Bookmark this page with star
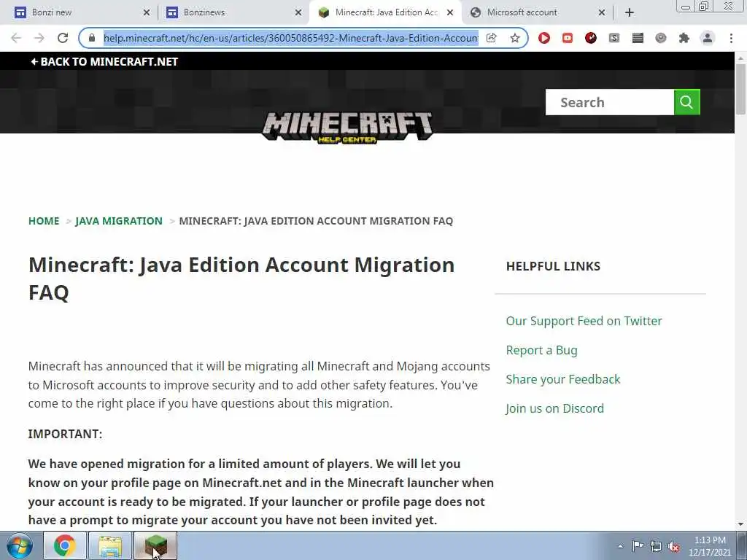The image size is (747, 560). [514, 38]
